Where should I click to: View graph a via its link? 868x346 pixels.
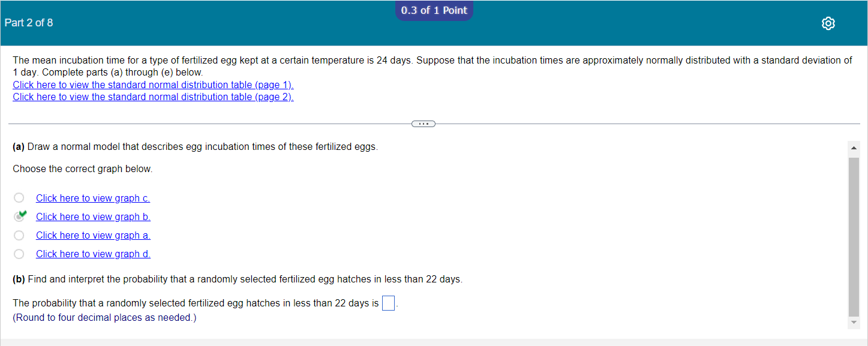pos(92,235)
